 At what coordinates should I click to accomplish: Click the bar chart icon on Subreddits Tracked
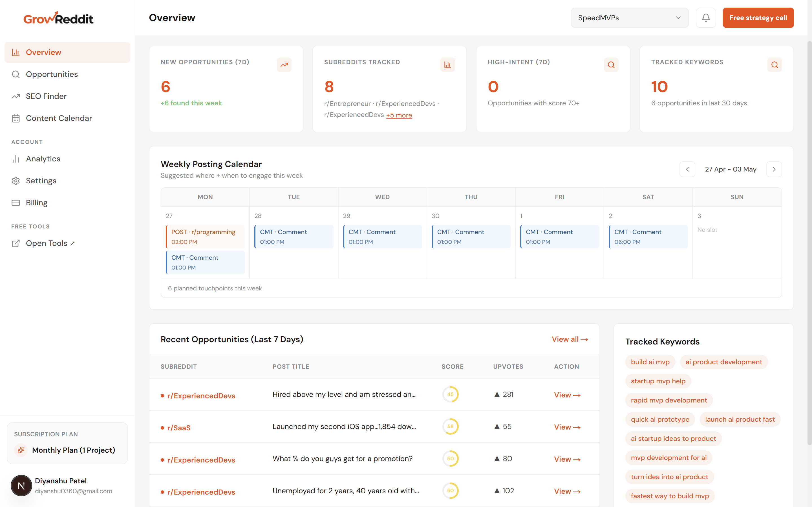point(448,65)
